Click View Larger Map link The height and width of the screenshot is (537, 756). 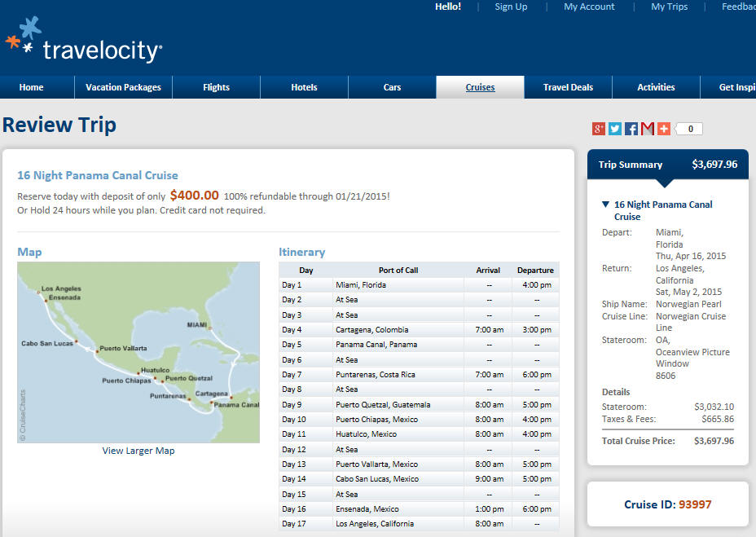138,451
